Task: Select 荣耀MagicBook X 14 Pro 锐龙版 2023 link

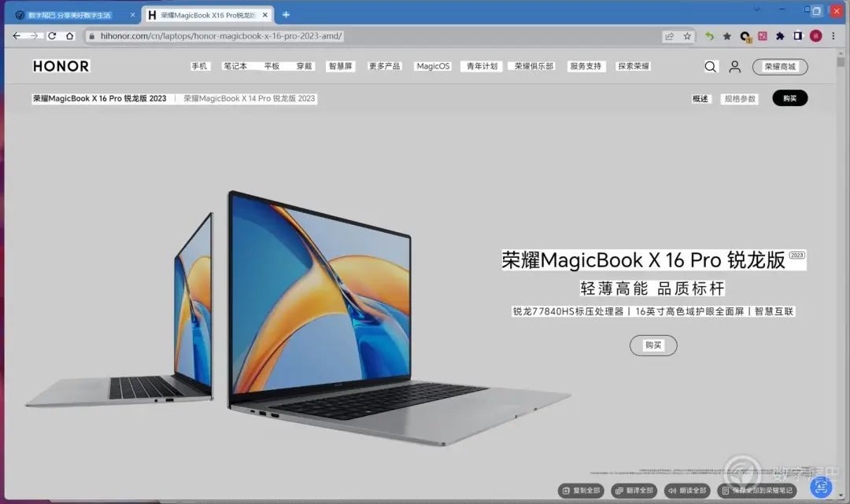Action: click(x=249, y=98)
